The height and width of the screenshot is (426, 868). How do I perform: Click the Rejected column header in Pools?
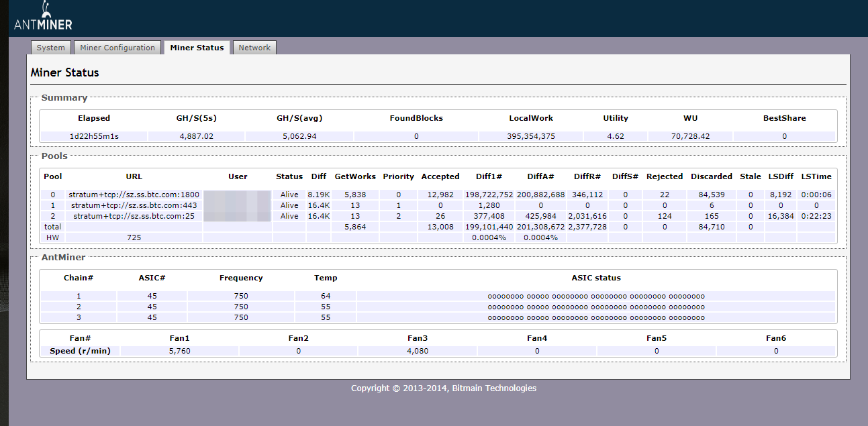[x=665, y=176]
